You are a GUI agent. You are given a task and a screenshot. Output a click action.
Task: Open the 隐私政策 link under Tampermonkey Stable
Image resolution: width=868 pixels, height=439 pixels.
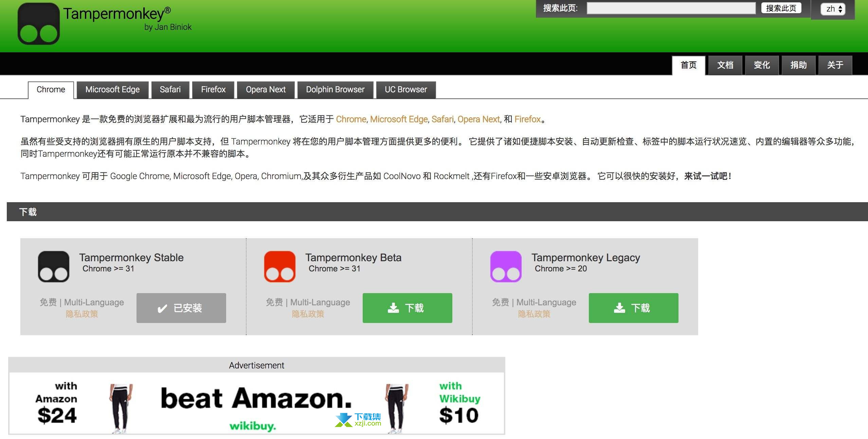(82, 314)
